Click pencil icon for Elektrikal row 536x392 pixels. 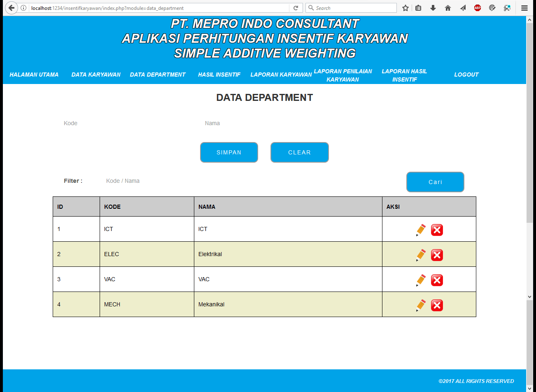point(421,255)
